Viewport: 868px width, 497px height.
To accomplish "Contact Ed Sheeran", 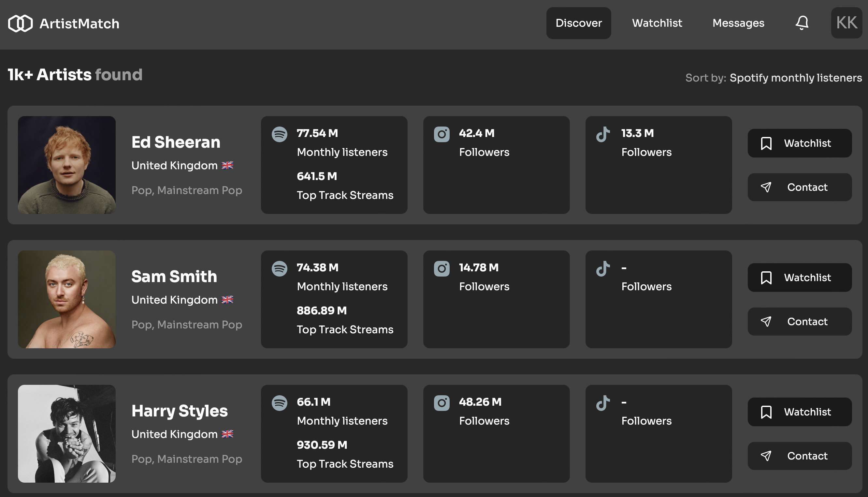I will [800, 187].
